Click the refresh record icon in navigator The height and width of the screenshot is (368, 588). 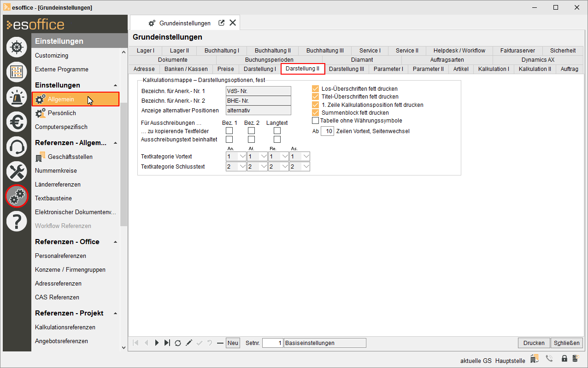coord(178,343)
